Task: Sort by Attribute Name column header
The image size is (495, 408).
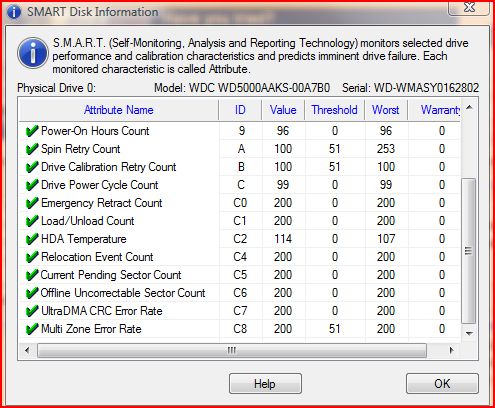Action: tap(119, 110)
